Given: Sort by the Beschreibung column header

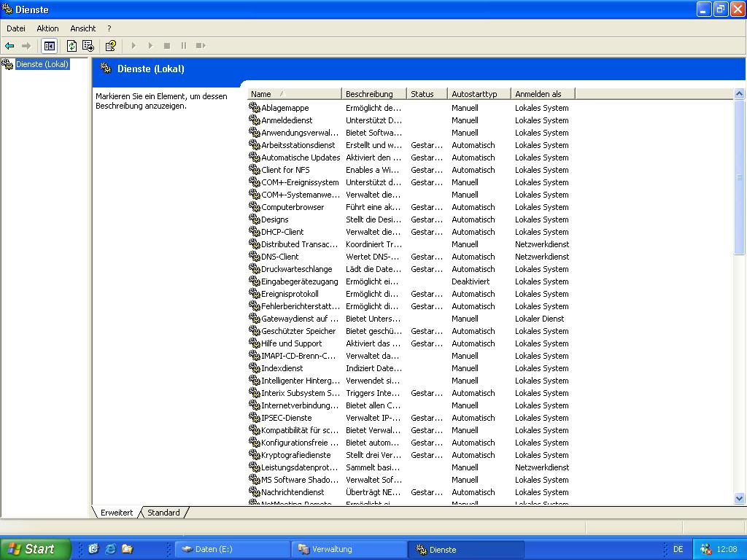Looking at the screenshot, I should [x=374, y=94].
